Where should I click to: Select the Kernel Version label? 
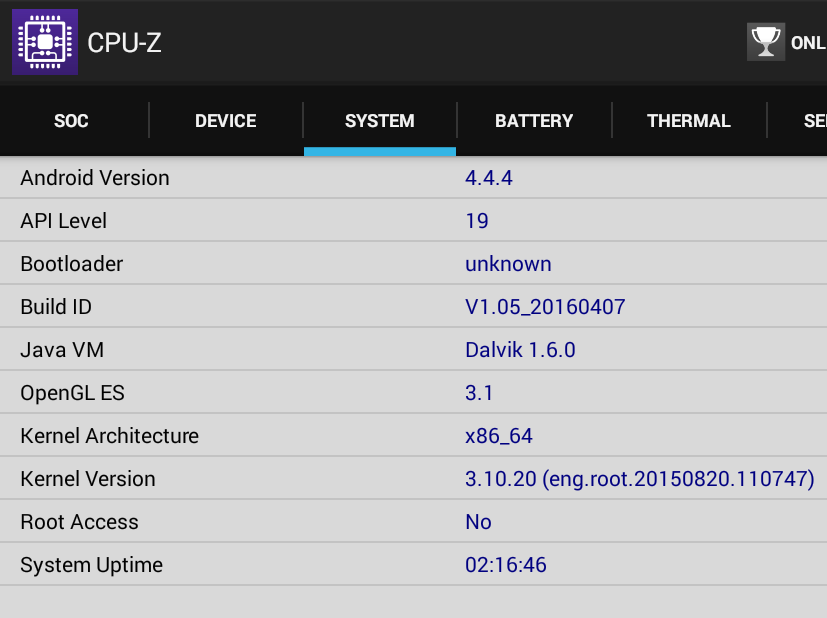pyautogui.click(x=88, y=479)
